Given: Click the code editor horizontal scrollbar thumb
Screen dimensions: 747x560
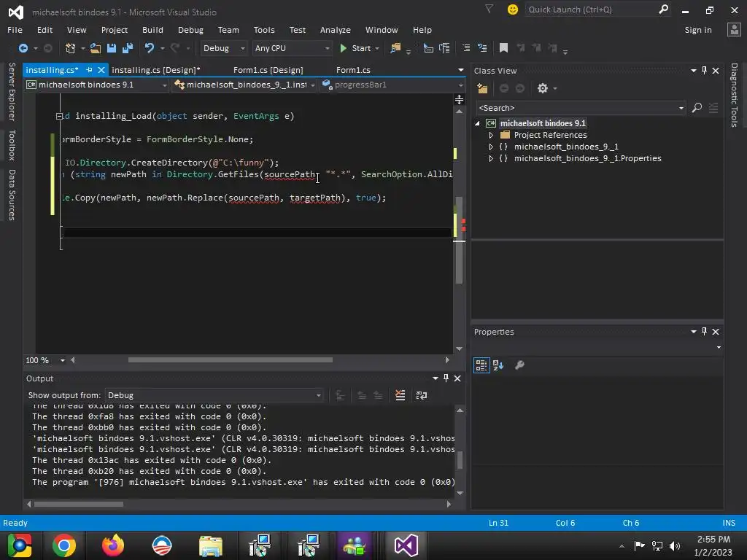Looking at the screenshot, I should point(230,360).
